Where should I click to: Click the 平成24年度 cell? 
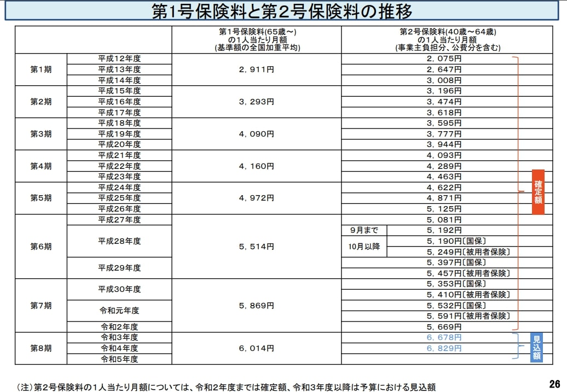click(119, 188)
